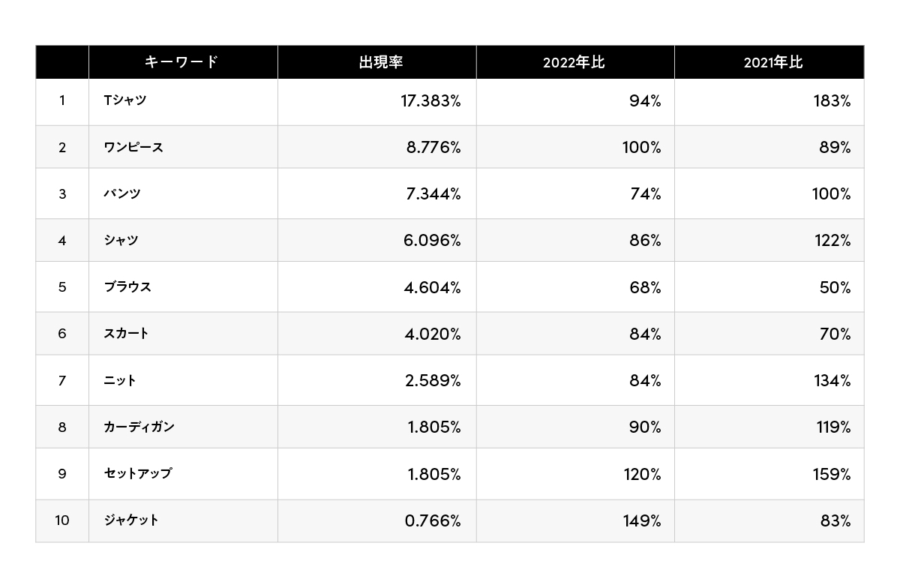Click the 17.383% value cell
This screenshot has width=900, height=588.
[430, 101]
